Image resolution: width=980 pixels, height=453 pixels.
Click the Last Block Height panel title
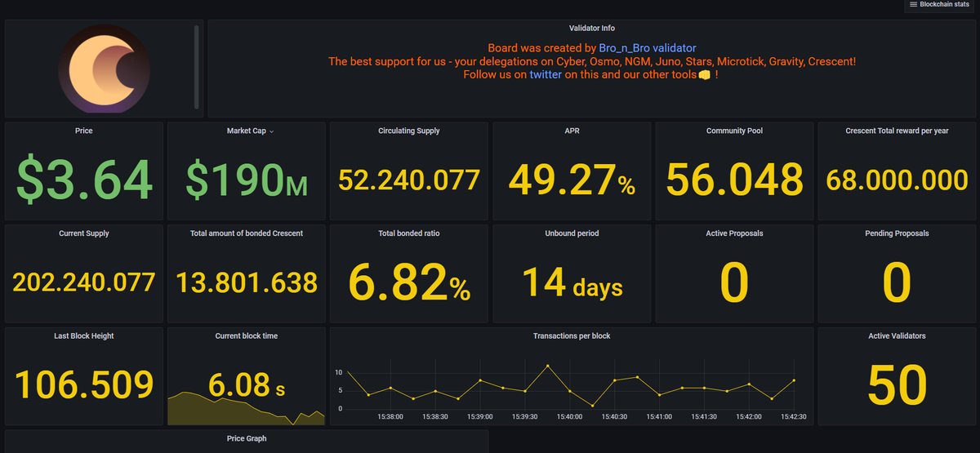point(83,335)
